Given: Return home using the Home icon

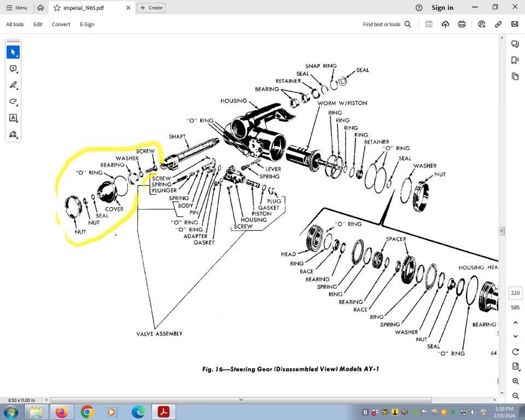Looking at the screenshot, I should (x=40, y=8).
